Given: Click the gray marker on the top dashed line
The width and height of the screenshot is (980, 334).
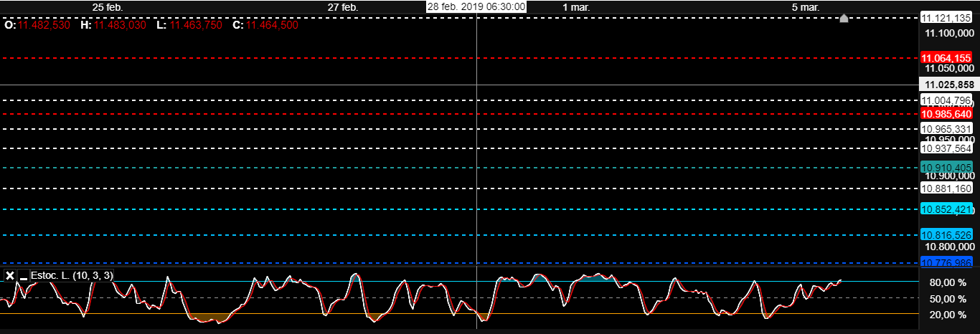Looking at the screenshot, I should (844, 18).
